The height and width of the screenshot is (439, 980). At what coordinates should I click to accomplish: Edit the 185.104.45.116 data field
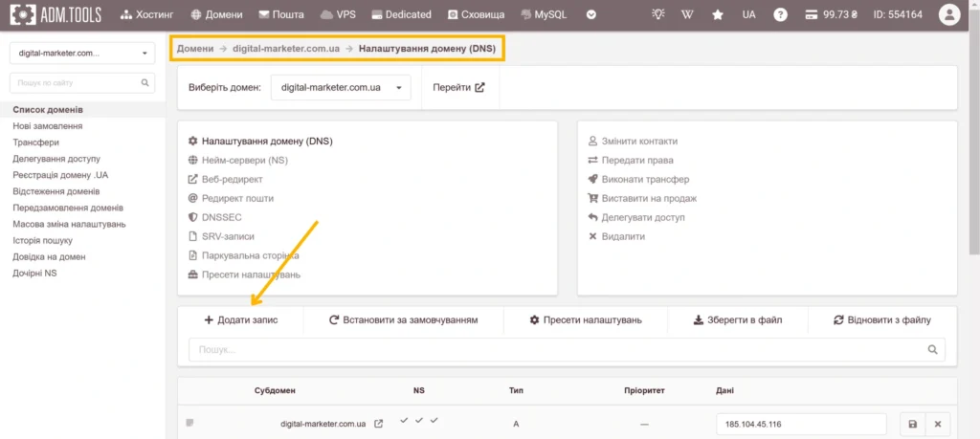coord(801,424)
